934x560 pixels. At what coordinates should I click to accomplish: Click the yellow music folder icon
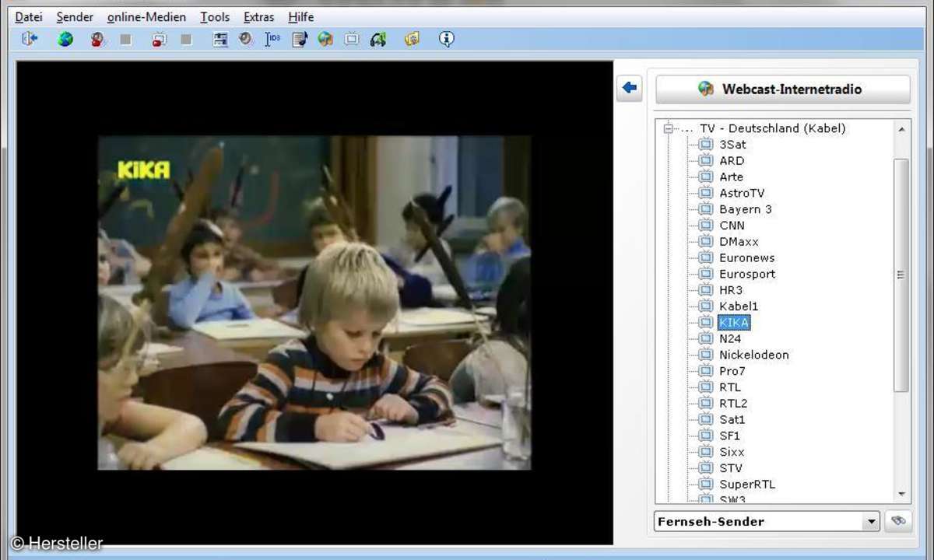pos(412,39)
